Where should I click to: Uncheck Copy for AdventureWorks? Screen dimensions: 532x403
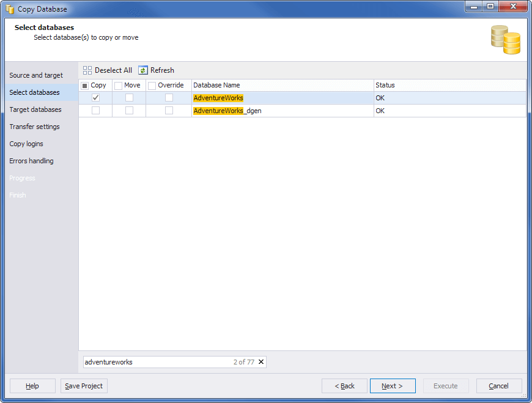click(x=95, y=98)
